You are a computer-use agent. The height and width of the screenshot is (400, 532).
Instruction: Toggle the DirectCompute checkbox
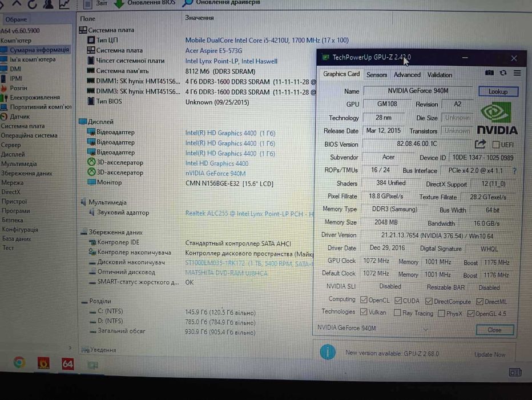[x=429, y=301]
